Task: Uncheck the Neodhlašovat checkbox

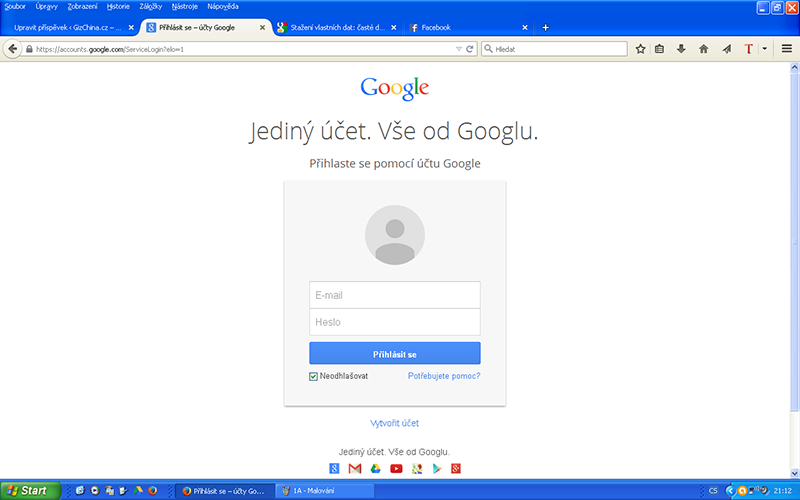Action: point(313,377)
